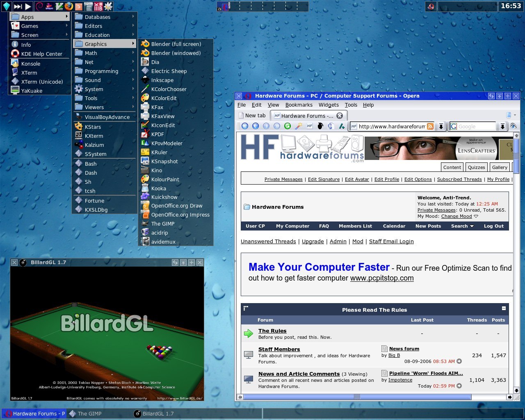
Task: Open Opera's Tools menu
Action: [351, 105]
